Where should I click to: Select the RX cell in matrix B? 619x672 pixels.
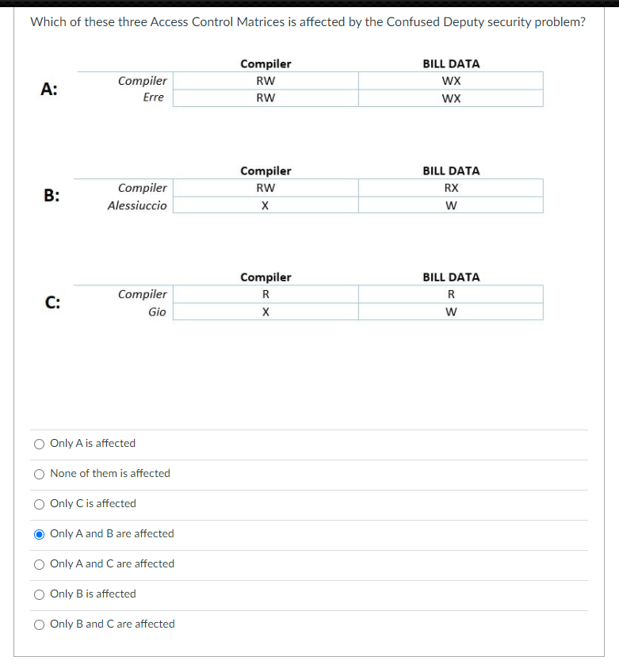[x=451, y=188]
